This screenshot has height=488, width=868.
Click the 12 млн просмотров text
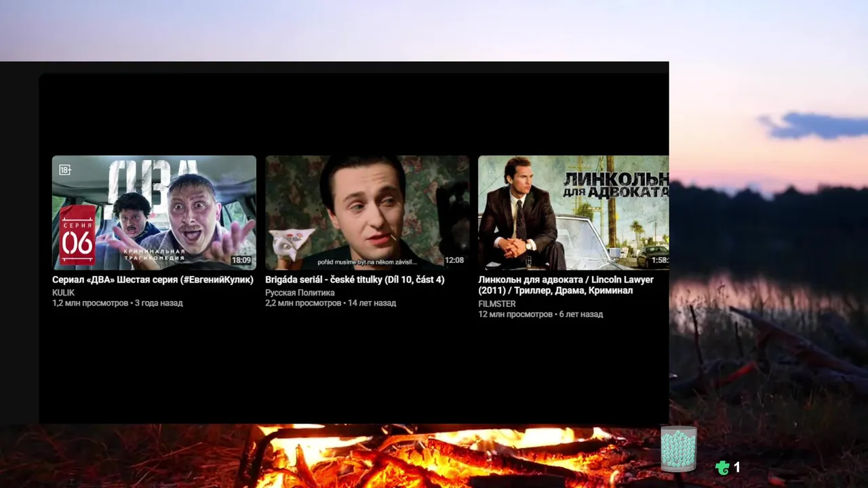[x=515, y=314]
